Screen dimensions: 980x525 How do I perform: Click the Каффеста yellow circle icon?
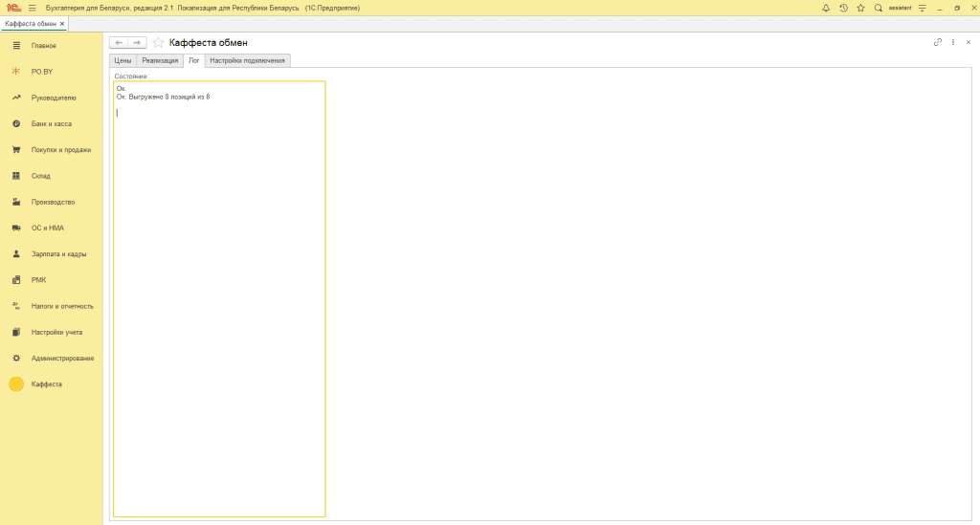tap(16, 384)
